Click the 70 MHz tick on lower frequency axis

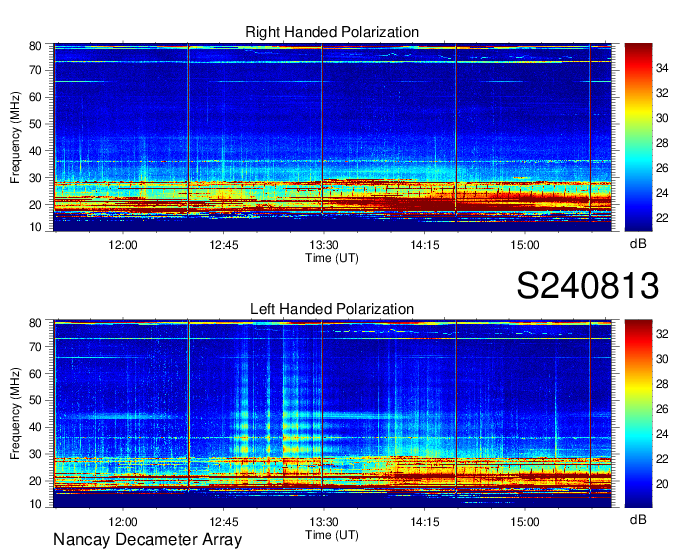[35, 347]
